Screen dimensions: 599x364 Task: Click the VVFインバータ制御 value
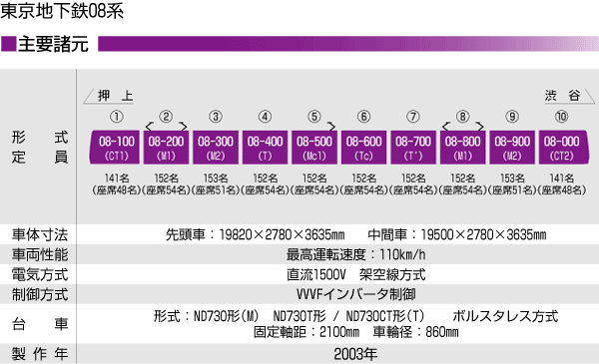[356, 294]
